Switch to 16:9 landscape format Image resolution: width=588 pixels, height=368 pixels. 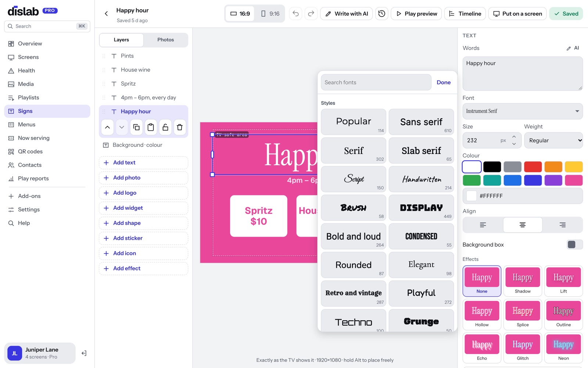[240, 14]
